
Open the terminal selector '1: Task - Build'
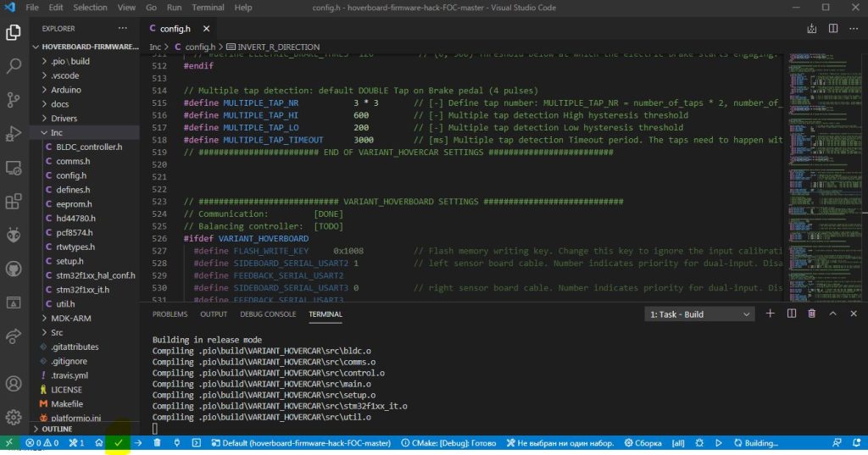point(699,314)
